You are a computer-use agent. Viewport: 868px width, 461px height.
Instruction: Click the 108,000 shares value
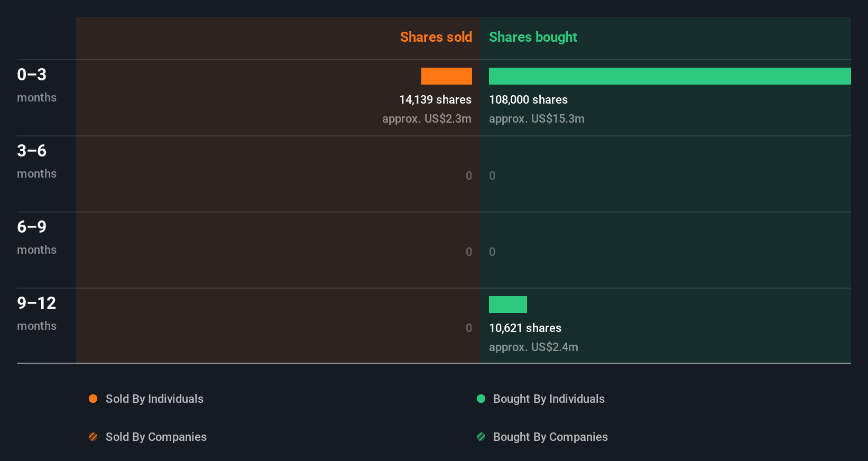pyautogui.click(x=528, y=99)
